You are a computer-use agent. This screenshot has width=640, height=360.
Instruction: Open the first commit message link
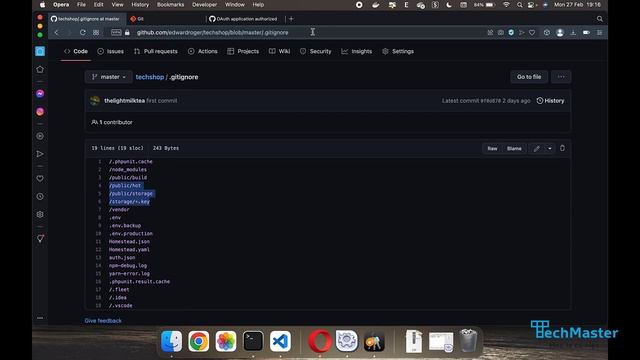coord(162,100)
